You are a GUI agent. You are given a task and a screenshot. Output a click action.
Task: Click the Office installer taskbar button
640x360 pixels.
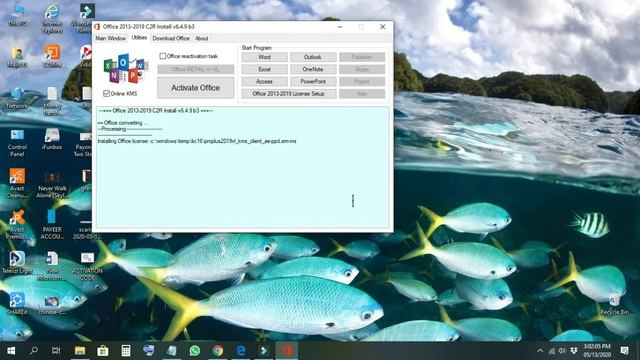[287, 351]
